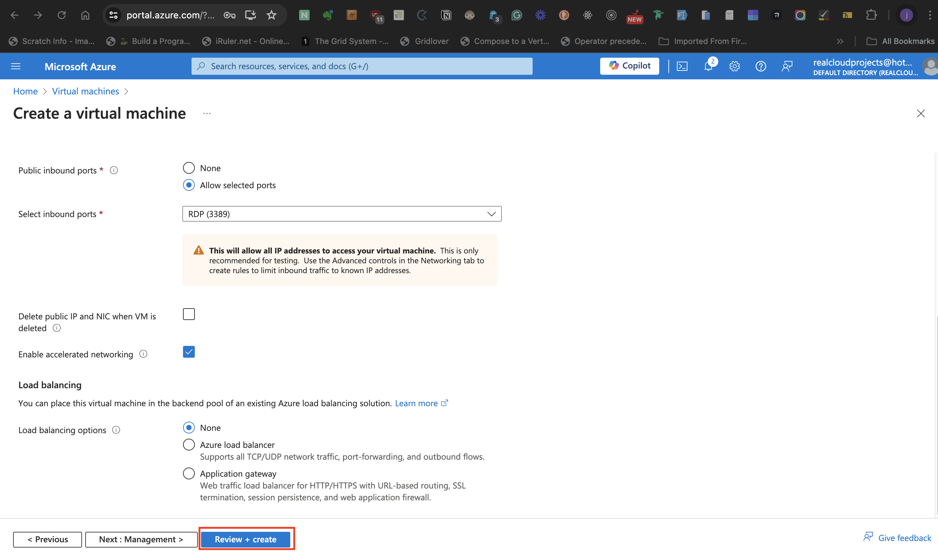The width and height of the screenshot is (938, 560).
Task: Open Azure Cloud Shell terminal
Action: 682,66
